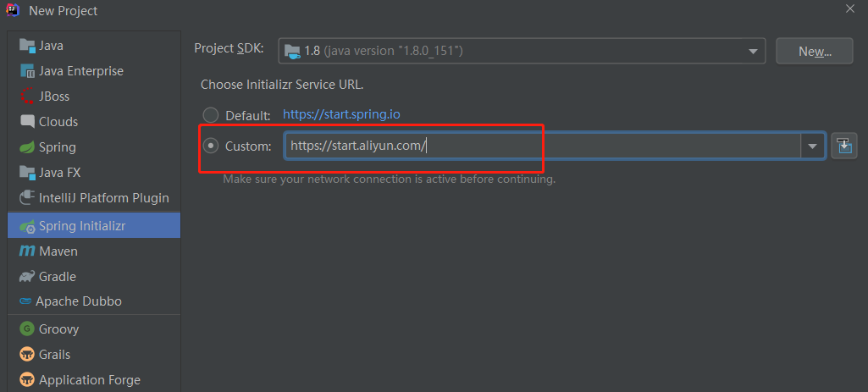Click the green Groovy G icon
The height and width of the screenshot is (392, 868).
click(x=27, y=329)
